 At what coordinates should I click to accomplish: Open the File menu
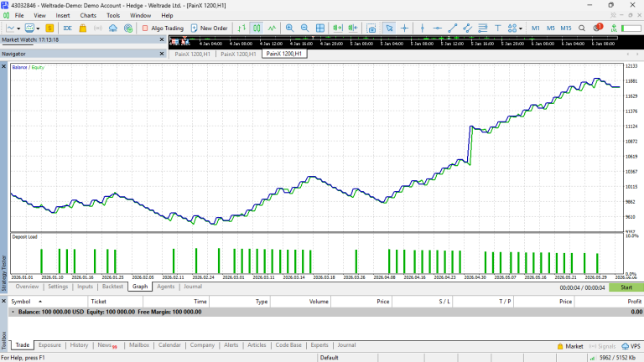(19, 16)
